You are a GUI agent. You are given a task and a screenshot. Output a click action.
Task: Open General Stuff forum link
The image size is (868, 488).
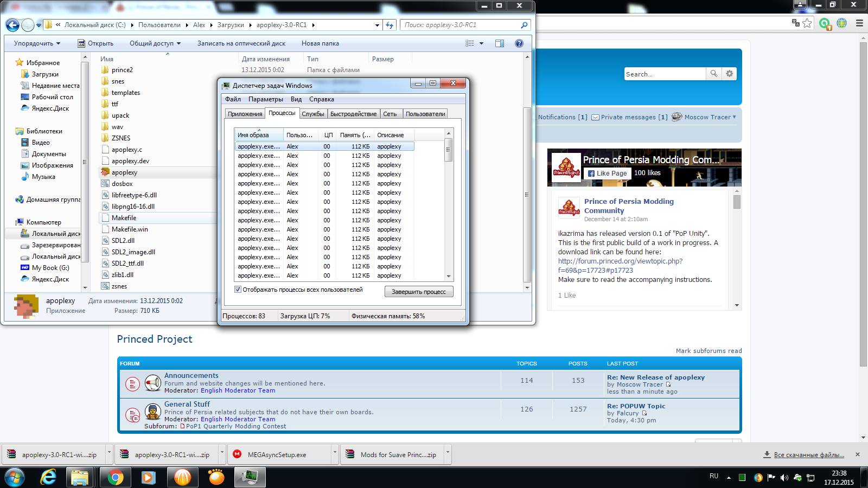[187, 404]
